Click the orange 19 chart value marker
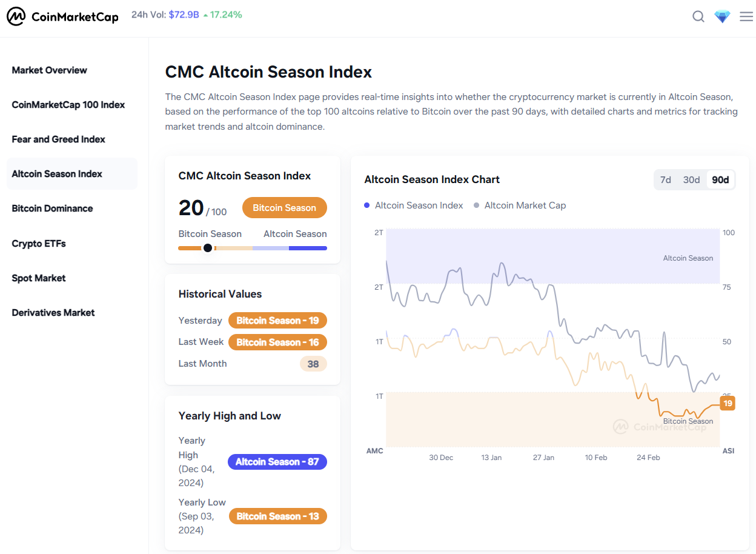756x554 pixels. coord(728,403)
